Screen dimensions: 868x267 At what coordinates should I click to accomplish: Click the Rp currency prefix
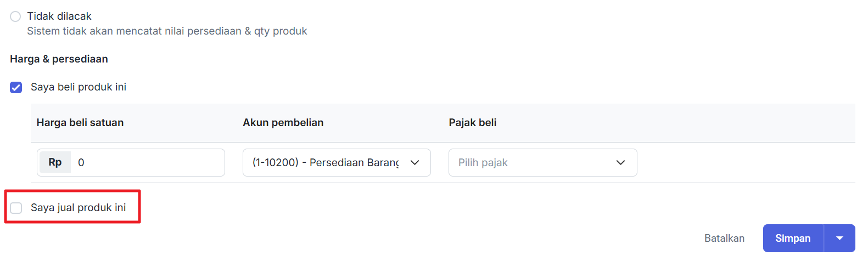pyautogui.click(x=55, y=162)
